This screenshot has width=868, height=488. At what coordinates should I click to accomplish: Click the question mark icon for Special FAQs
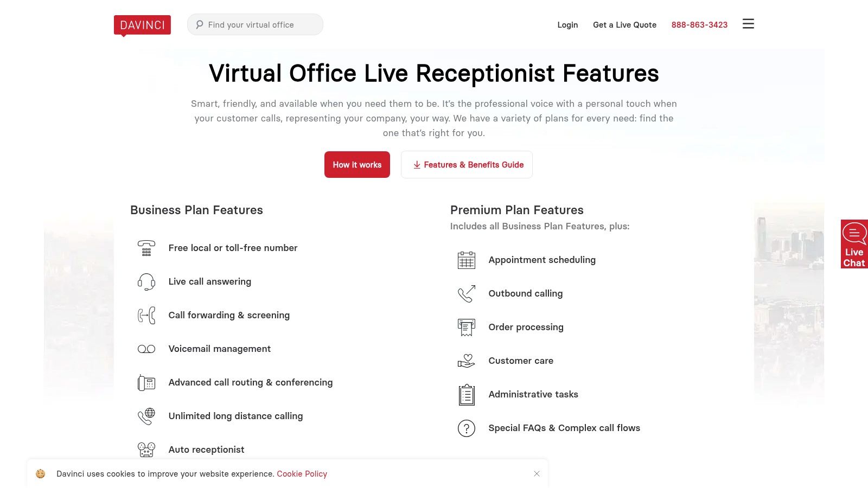pyautogui.click(x=465, y=428)
